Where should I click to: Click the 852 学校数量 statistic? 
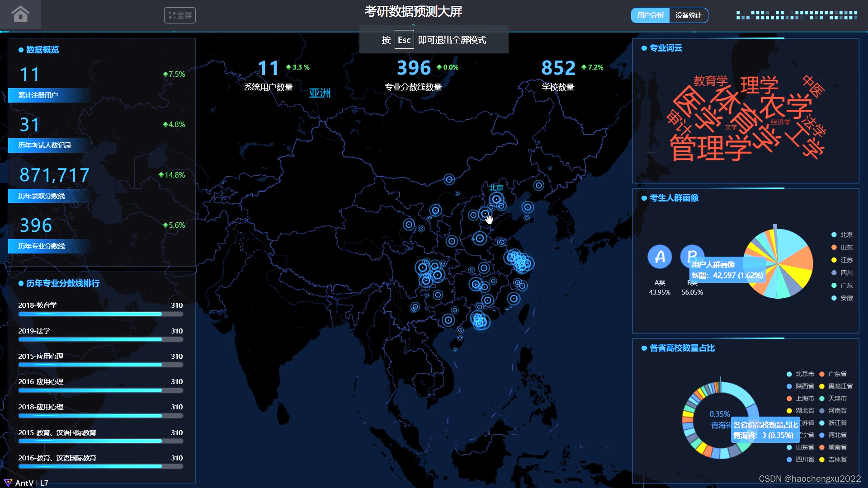pyautogui.click(x=559, y=69)
